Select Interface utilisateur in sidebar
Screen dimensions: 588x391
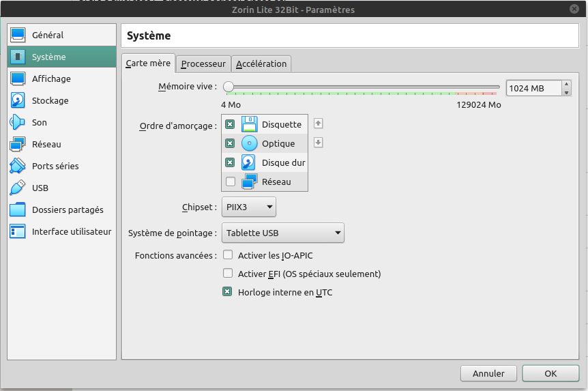[x=71, y=231]
